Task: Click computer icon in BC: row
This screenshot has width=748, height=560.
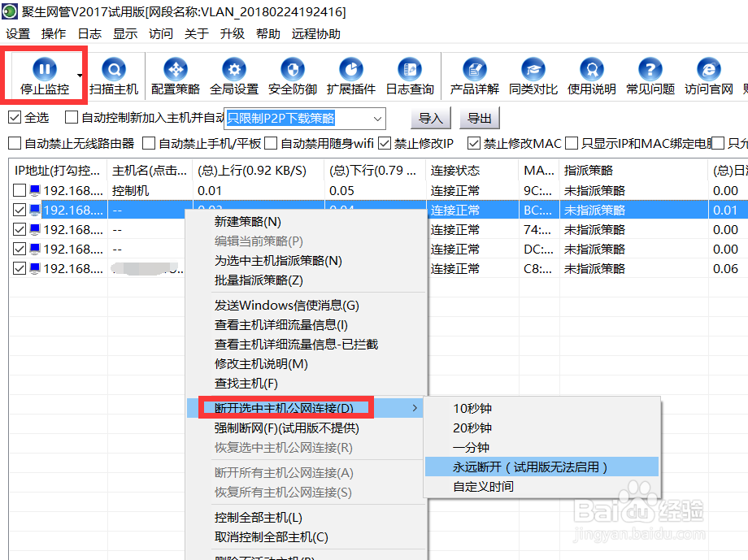Action: click(x=35, y=211)
